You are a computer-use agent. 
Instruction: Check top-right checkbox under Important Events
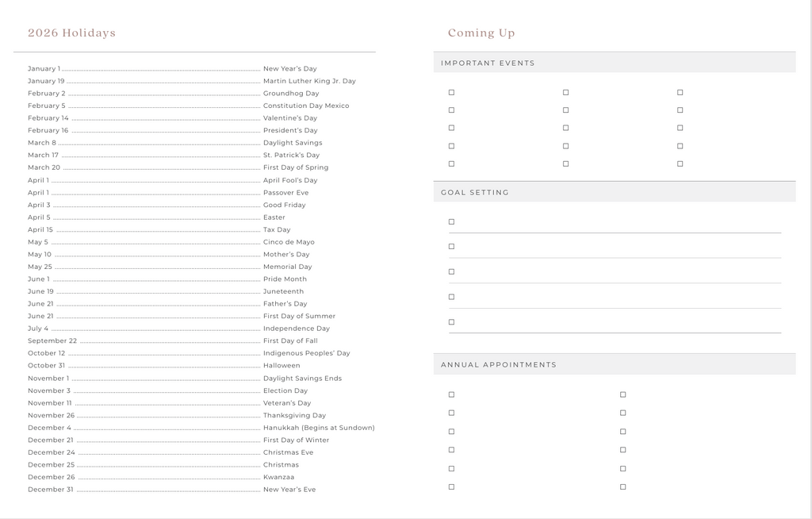pos(680,93)
